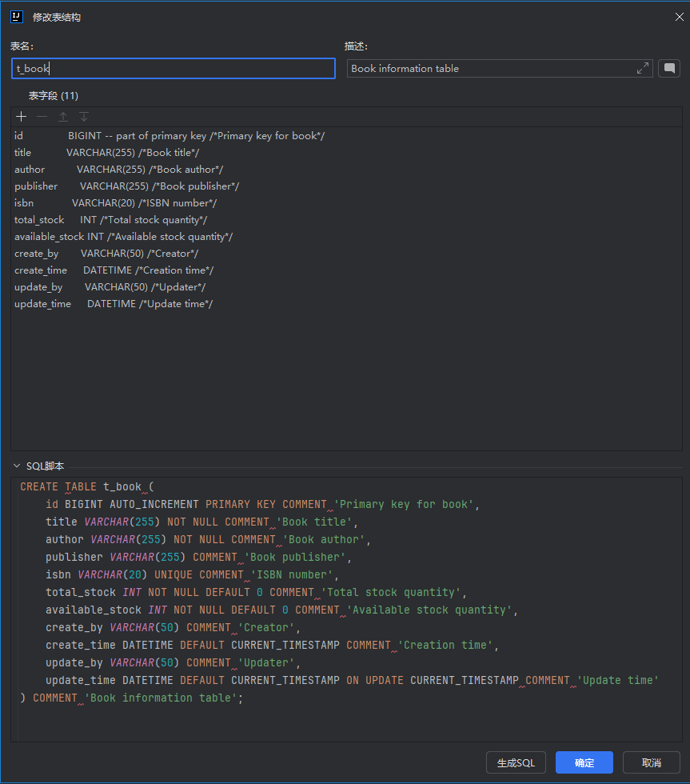Screen dimensions: 690x784
Task: Move the selected field up
Action: pos(63,117)
